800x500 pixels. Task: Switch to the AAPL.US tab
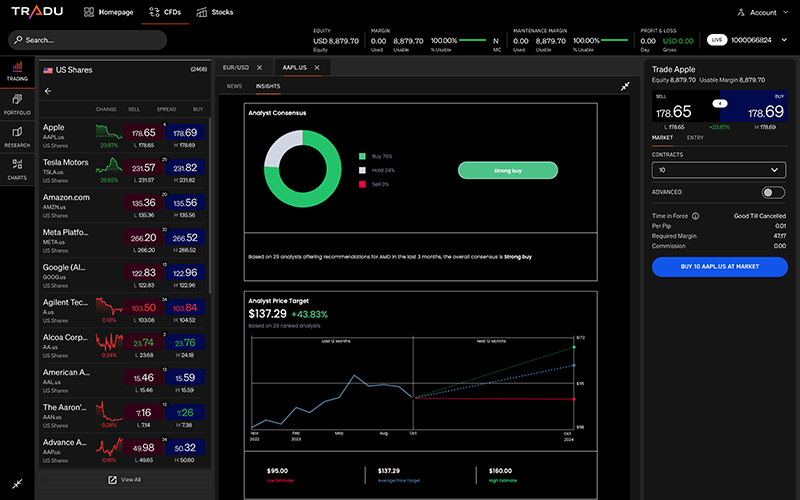tap(294, 67)
